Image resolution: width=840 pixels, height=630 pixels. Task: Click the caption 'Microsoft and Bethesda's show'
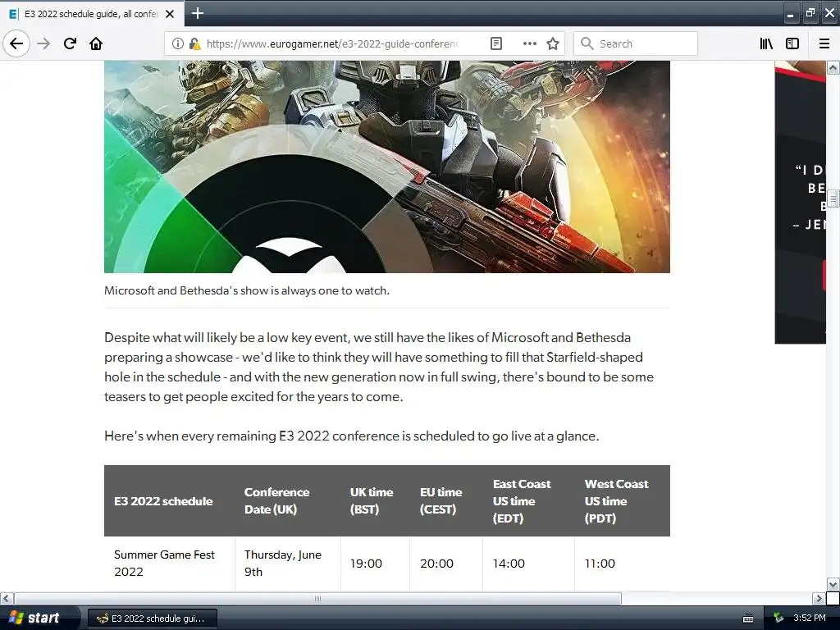246,290
